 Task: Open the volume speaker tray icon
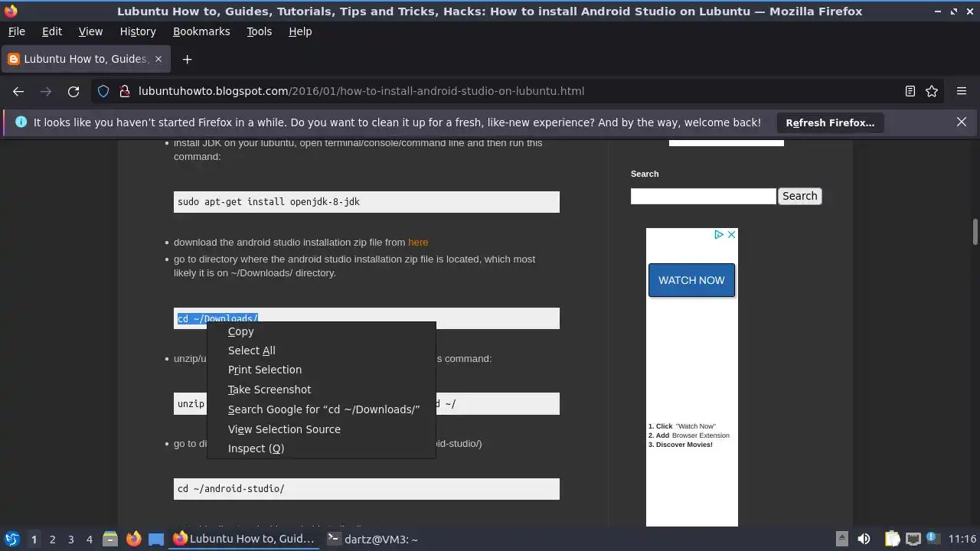point(864,539)
